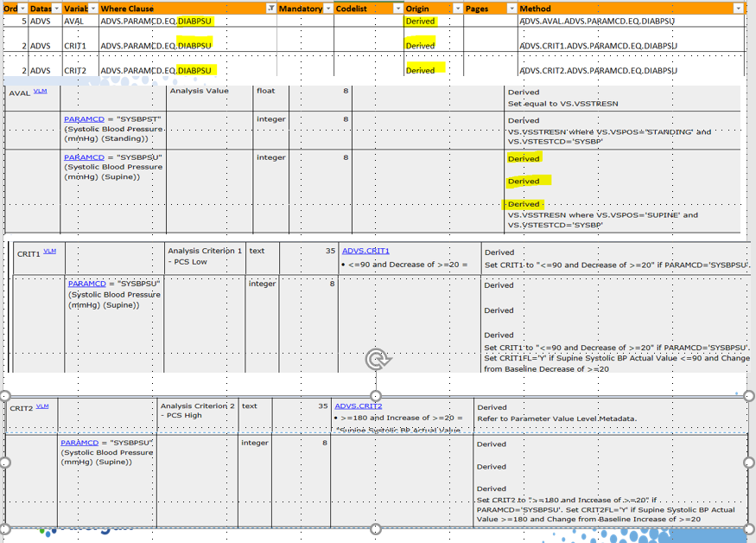Open the Codelist column filter dropdown
The height and width of the screenshot is (543, 756).
(397, 9)
